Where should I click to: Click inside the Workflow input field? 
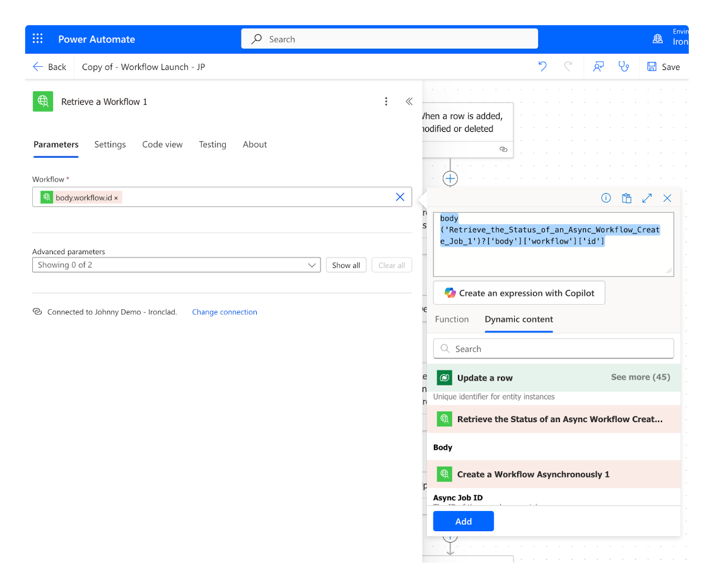[222, 197]
